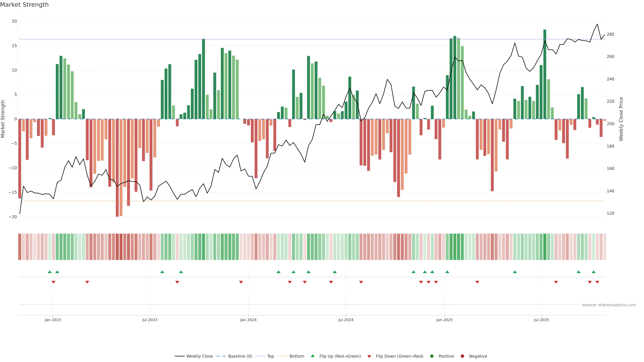Click the source: sharemaestro.com text
The width and height of the screenshot is (644, 362).
coord(609,305)
